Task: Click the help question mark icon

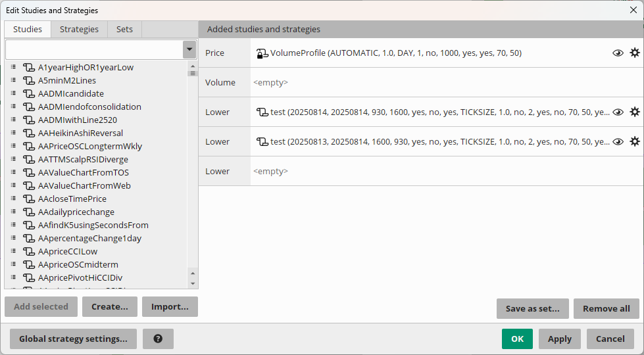Action: (158, 339)
